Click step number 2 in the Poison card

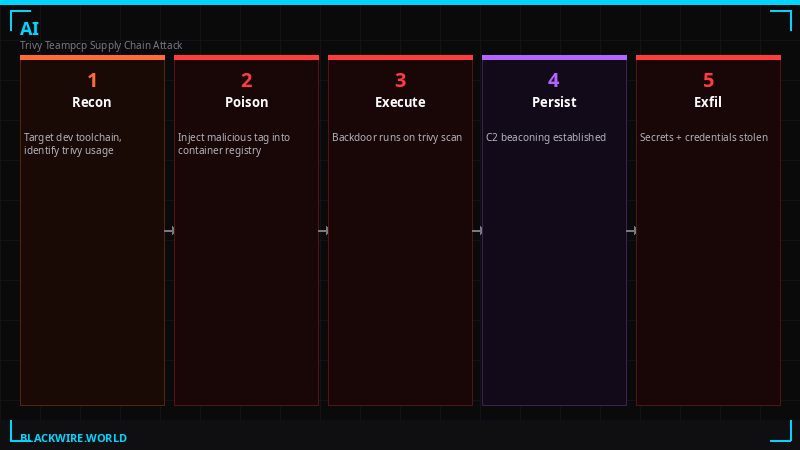[x=246, y=80]
